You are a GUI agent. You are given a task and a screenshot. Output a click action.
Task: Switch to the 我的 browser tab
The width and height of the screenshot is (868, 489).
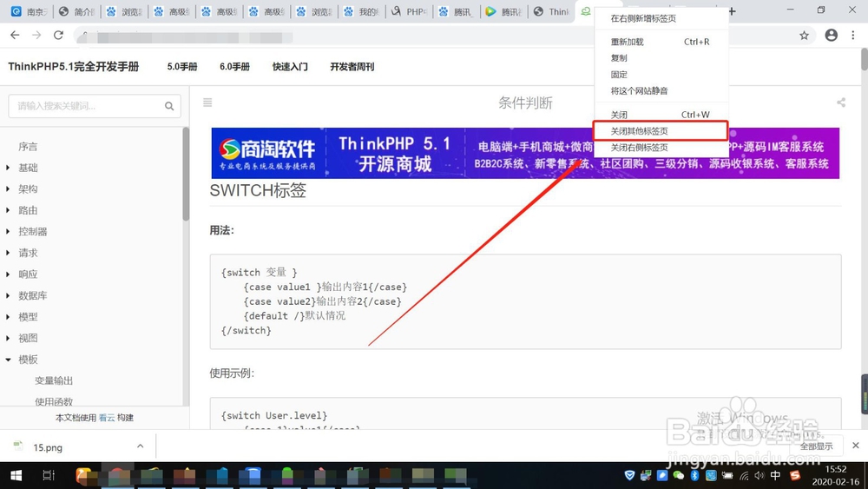tap(362, 11)
